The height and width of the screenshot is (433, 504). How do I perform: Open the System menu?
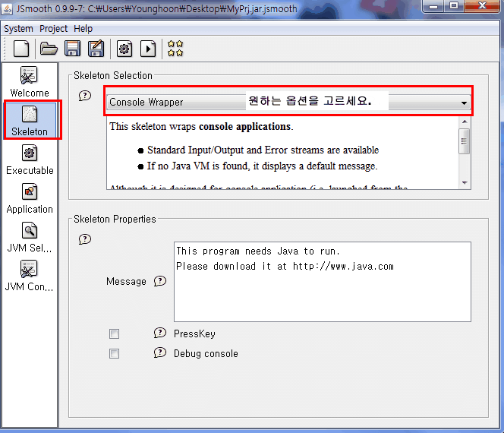[x=18, y=29]
